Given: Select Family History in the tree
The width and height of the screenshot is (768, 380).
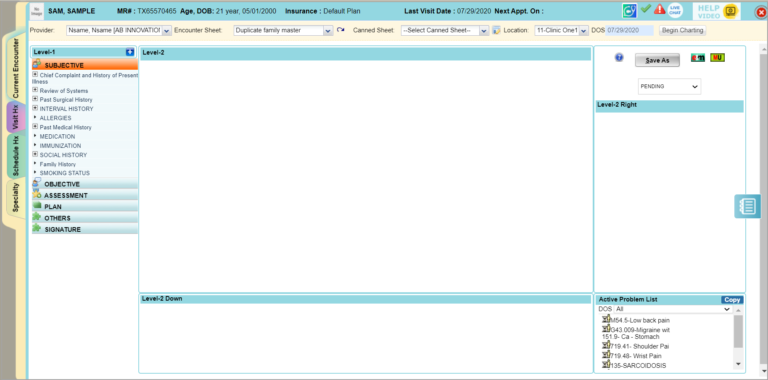Looking at the screenshot, I should click(58, 165).
